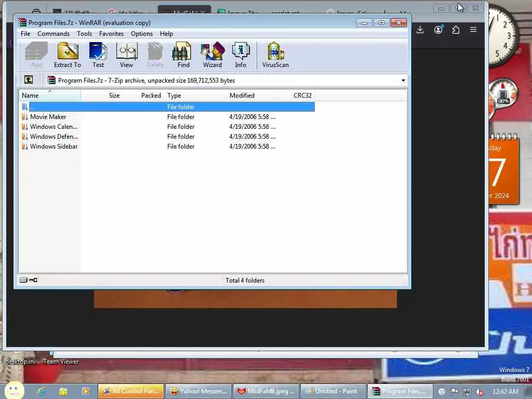Run VirusScan on the archive
The width and height of the screenshot is (532, 399).
coord(275,55)
